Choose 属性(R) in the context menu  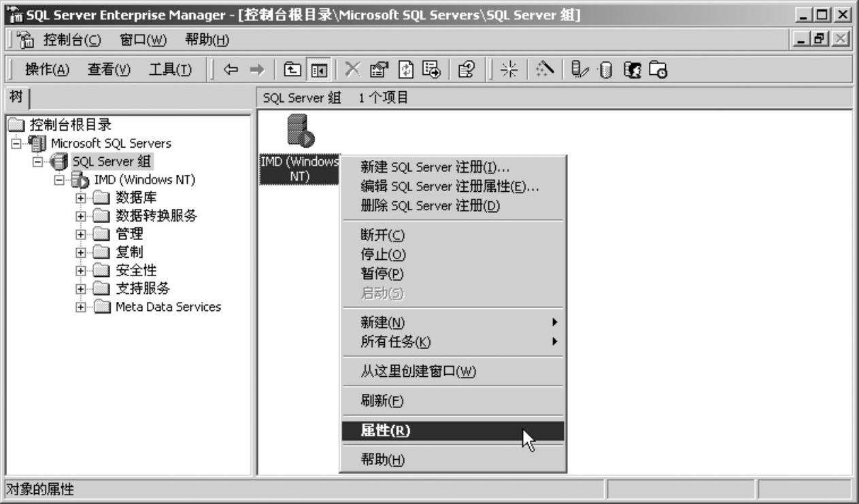pos(453,431)
